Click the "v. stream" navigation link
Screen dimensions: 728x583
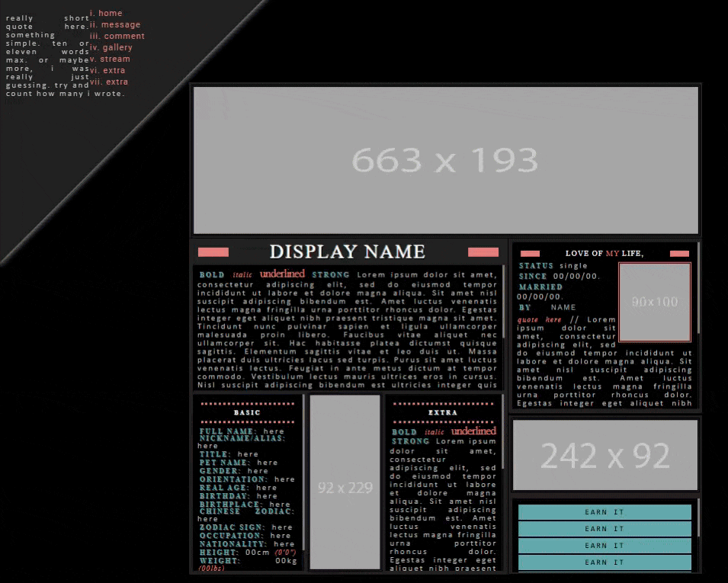(110, 59)
